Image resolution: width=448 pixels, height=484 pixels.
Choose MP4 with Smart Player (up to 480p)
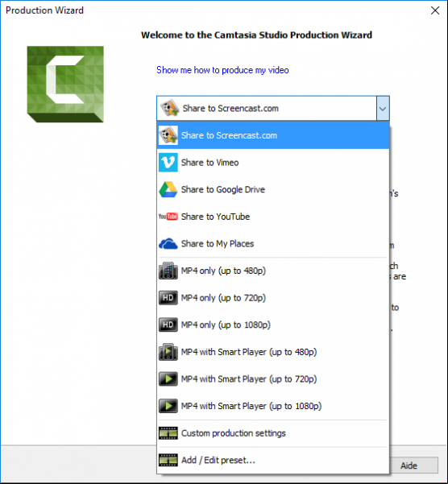tap(273, 352)
